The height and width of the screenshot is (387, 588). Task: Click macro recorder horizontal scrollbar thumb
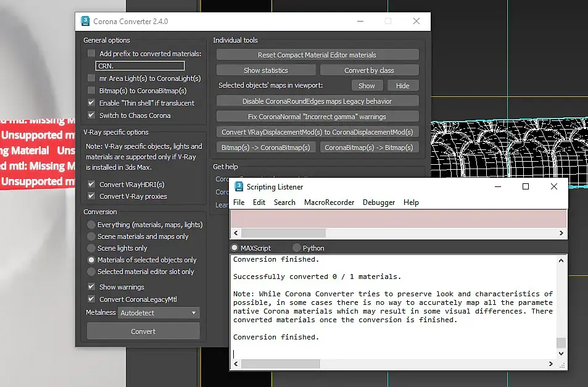point(283,233)
